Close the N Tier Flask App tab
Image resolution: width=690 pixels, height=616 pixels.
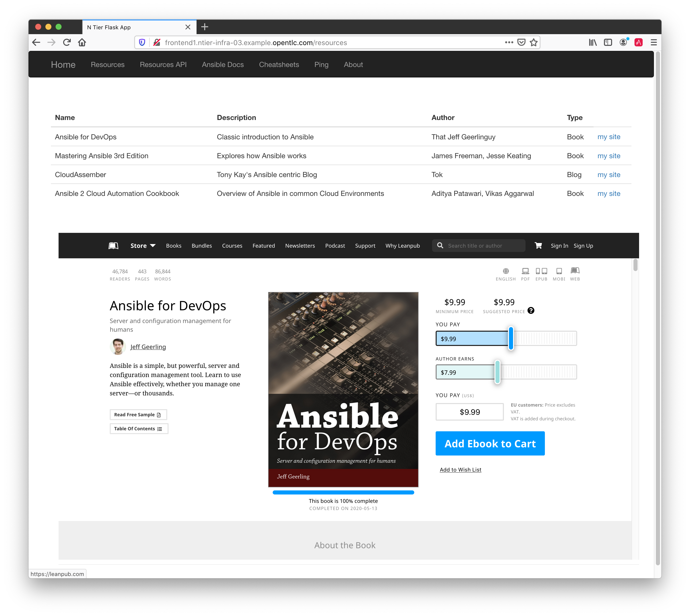coord(188,27)
